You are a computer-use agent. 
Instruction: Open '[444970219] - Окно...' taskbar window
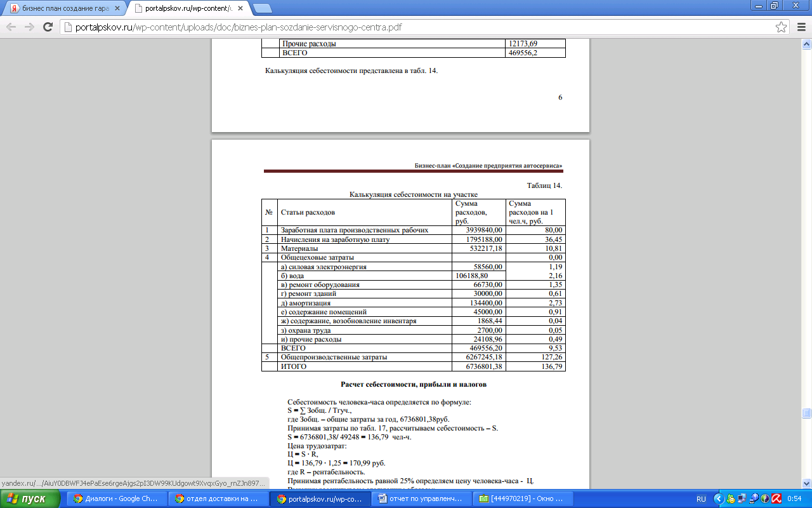pyautogui.click(x=523, y=499)
